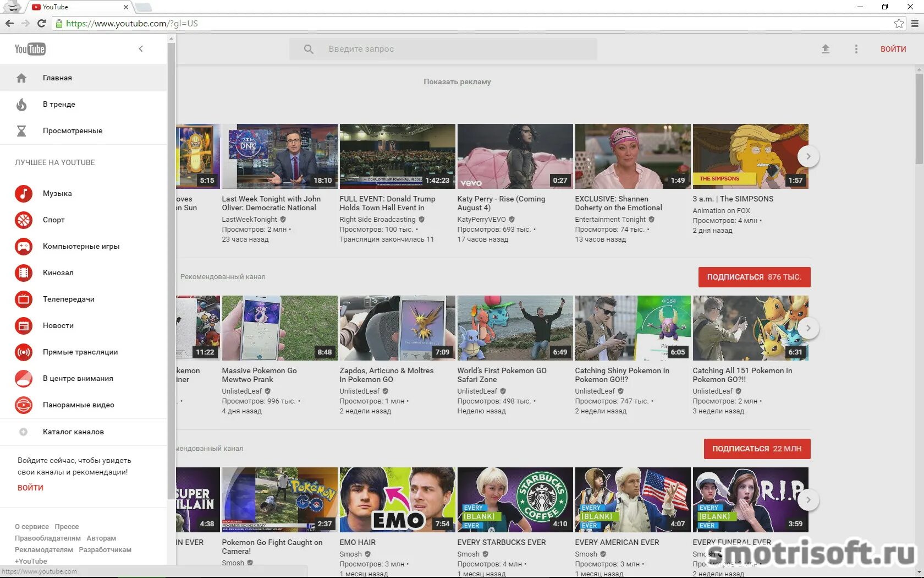Open the В тренде flame icon
Image resolution: width=924 pixels, height=578 pixels.
point(21,104)
